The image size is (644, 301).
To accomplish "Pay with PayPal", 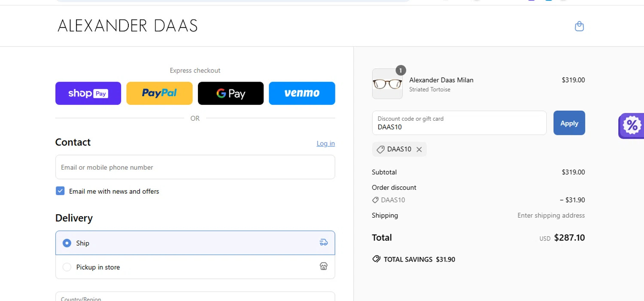I will (x=159, y=93).
